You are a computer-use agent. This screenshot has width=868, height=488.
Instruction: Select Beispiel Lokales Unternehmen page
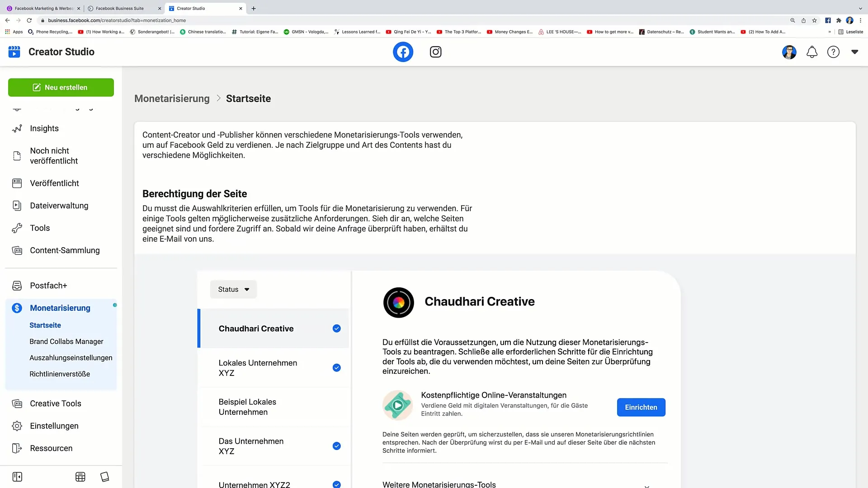tap(274, 407)
